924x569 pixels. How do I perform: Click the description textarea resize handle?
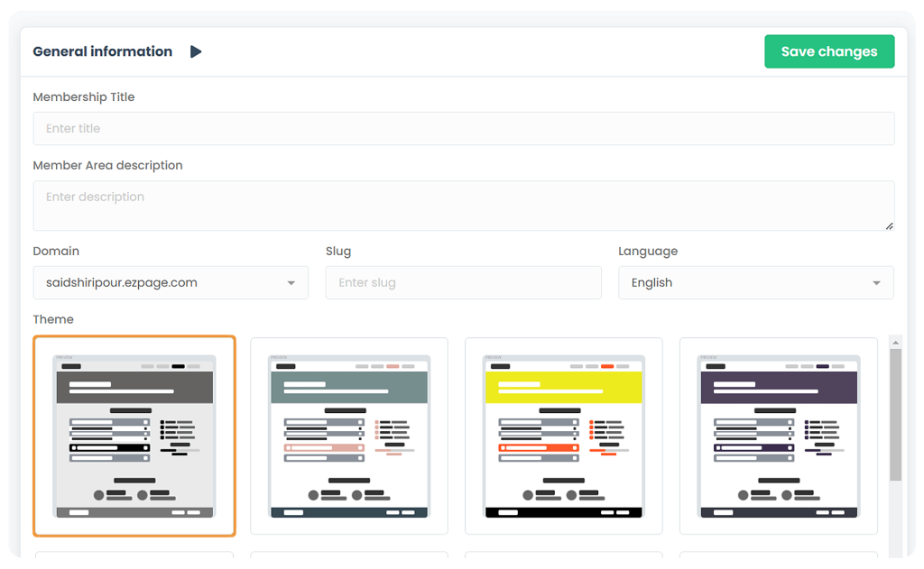click(889, 225)
